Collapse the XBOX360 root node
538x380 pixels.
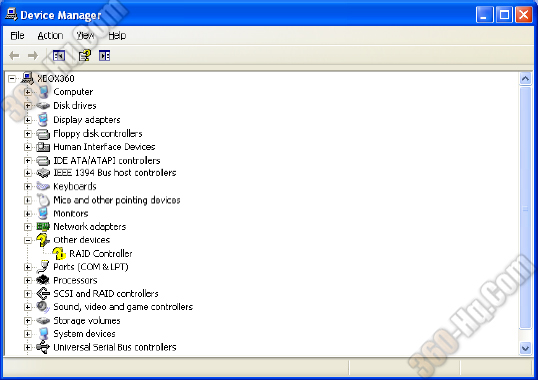pos(12,79)
